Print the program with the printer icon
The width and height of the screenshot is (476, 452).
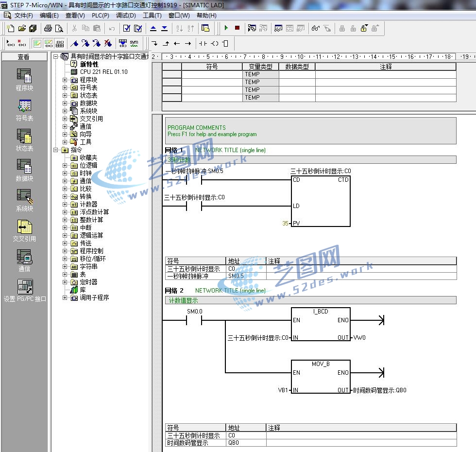click(48, 29)
